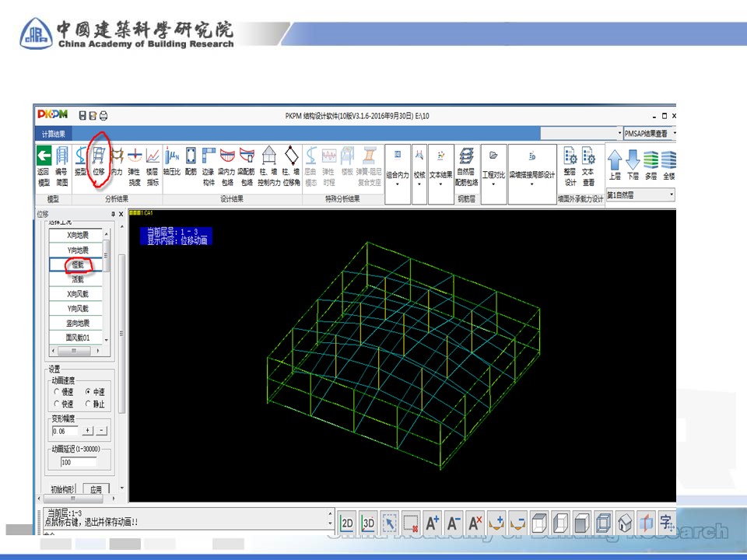Switch to 2D view in bottom toolbar
This screenshot has height=560, width=747.
tap(348, 522)
